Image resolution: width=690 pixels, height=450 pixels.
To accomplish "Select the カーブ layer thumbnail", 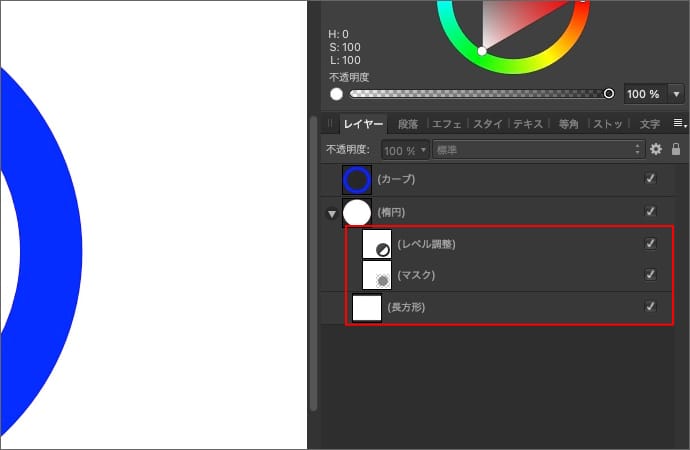I will pos(357,180).
